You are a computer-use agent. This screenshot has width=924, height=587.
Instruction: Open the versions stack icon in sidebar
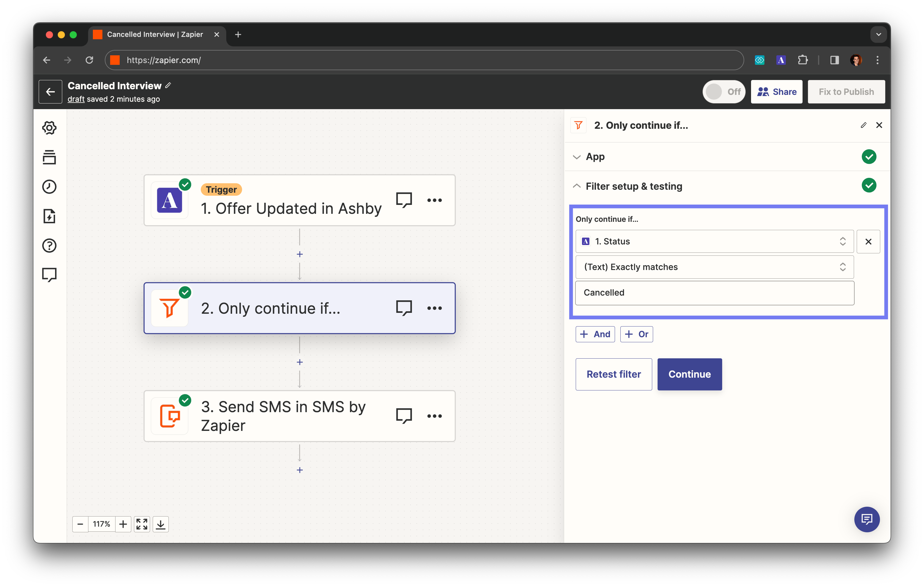[49, 157]
